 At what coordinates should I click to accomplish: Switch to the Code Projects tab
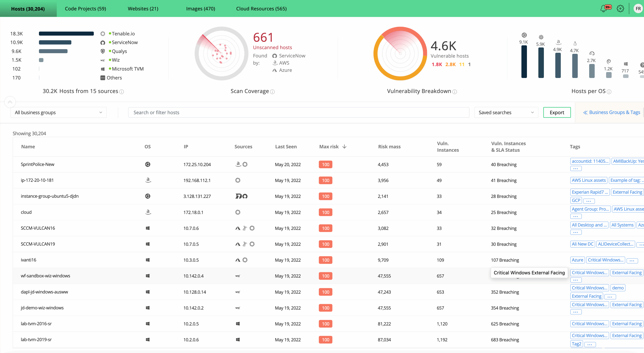click(86, 9)
